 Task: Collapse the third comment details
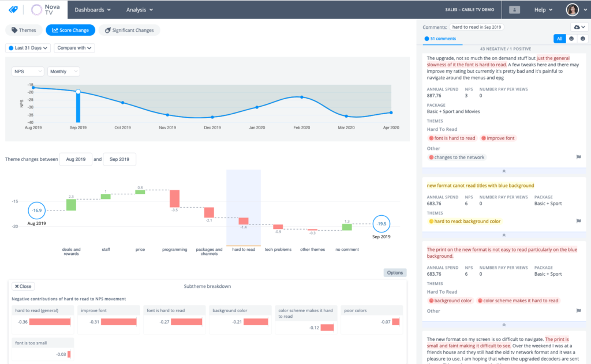pos(504,325)
